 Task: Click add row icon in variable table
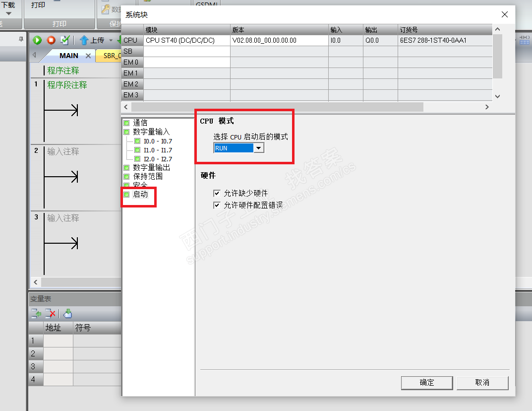(x=36, y=314)
